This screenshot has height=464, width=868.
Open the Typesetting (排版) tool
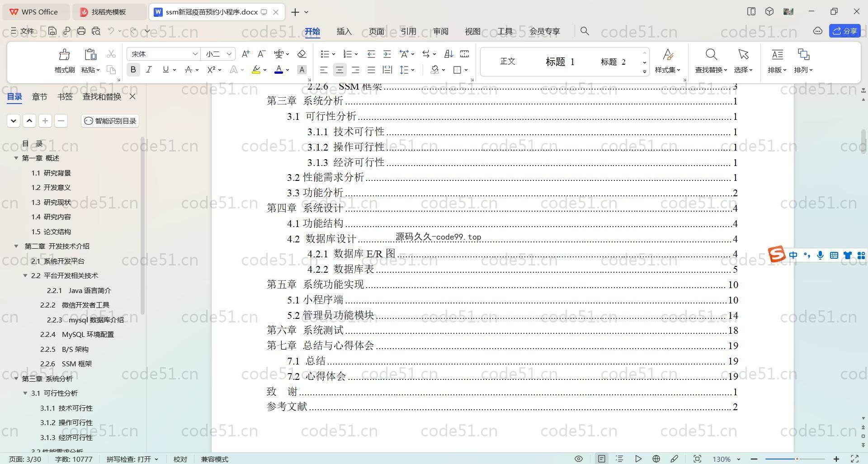pyautogui.click(x=777, y=61)
